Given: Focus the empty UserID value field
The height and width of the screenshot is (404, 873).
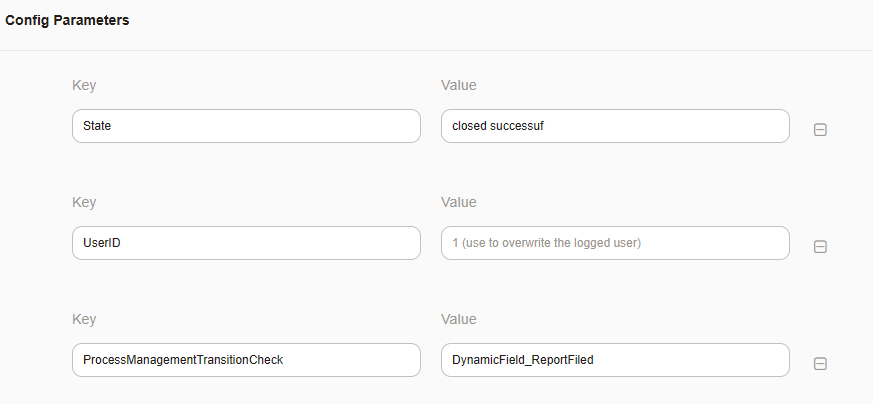Looking at the screenshot, I should tap(614, 243).
